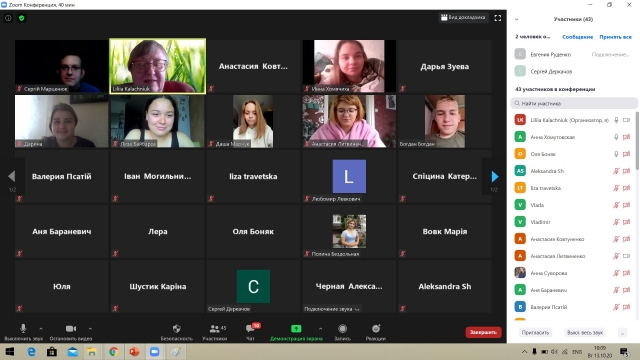
Task: Open PowerPoint from taskbar
Action: pos(134,352)
